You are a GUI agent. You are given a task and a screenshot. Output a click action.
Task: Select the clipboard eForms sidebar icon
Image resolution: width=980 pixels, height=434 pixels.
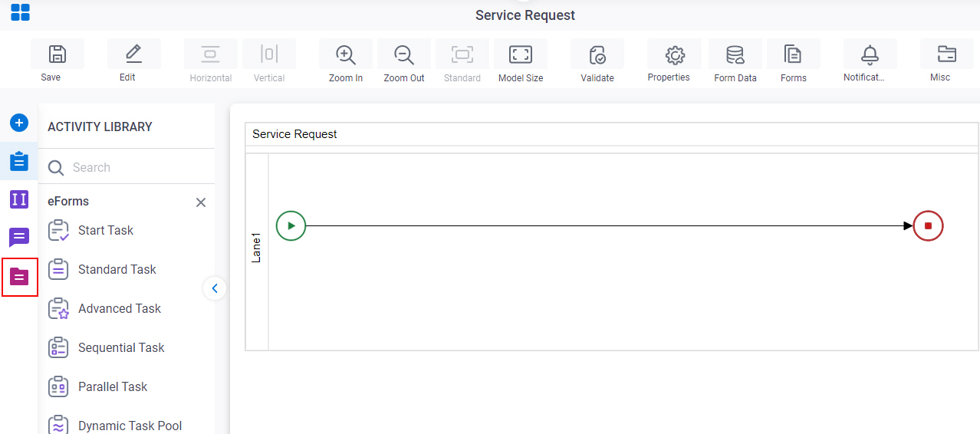point(19,161)
